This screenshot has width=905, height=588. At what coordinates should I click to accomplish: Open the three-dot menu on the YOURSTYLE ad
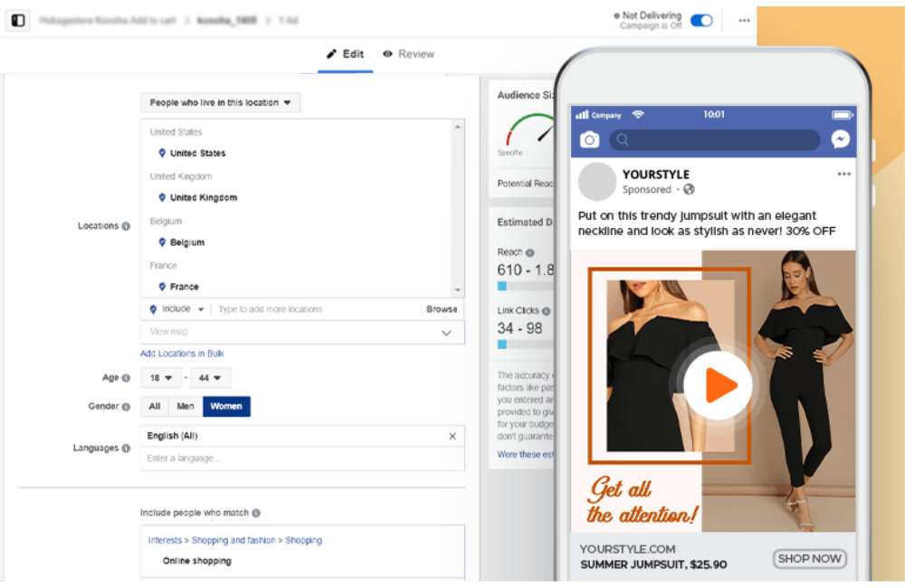[x=844, y=174]
